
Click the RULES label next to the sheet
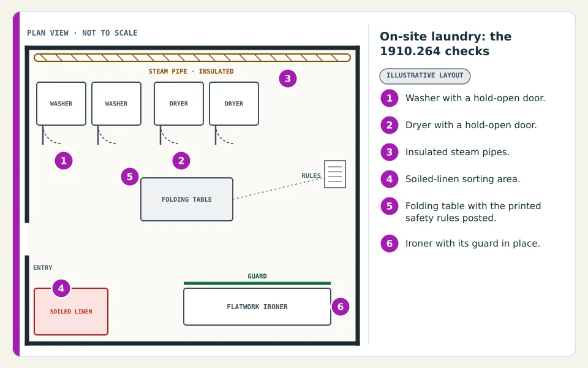click(311, 176)
